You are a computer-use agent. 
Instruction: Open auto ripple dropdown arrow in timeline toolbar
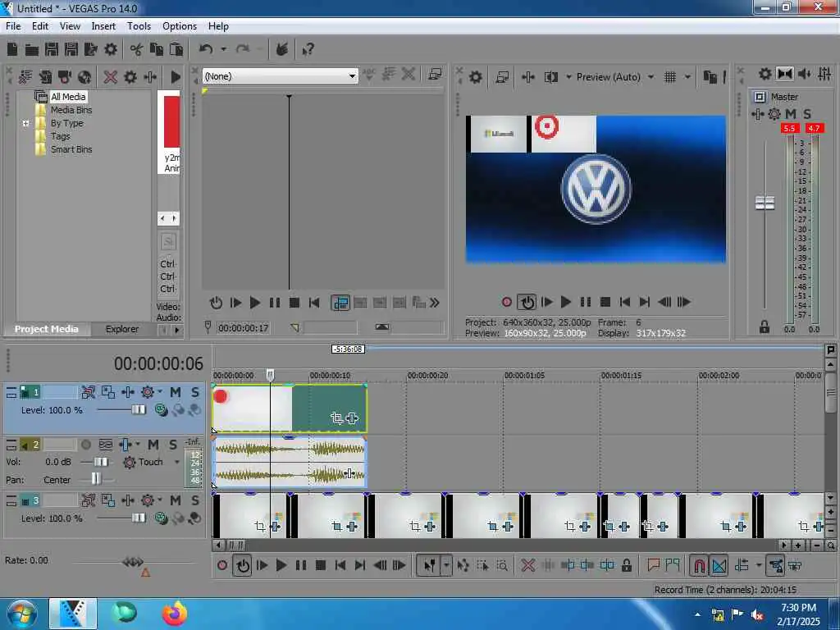(x=759, y=565)
